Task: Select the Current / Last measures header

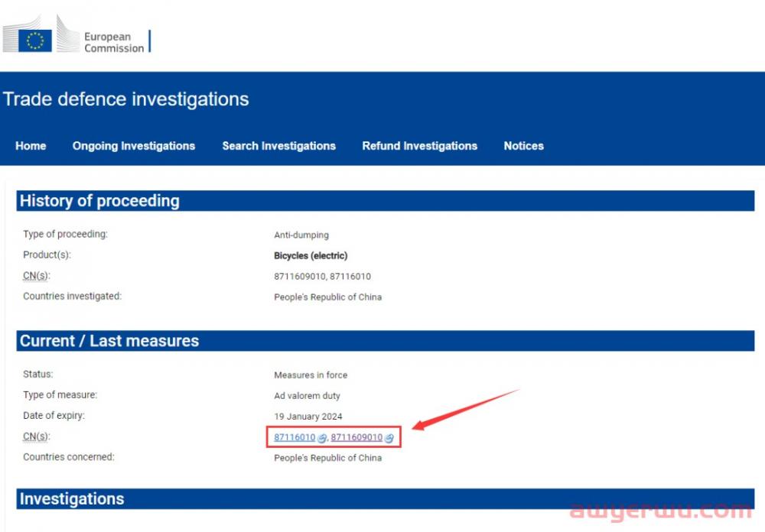Action: [386, 341]
